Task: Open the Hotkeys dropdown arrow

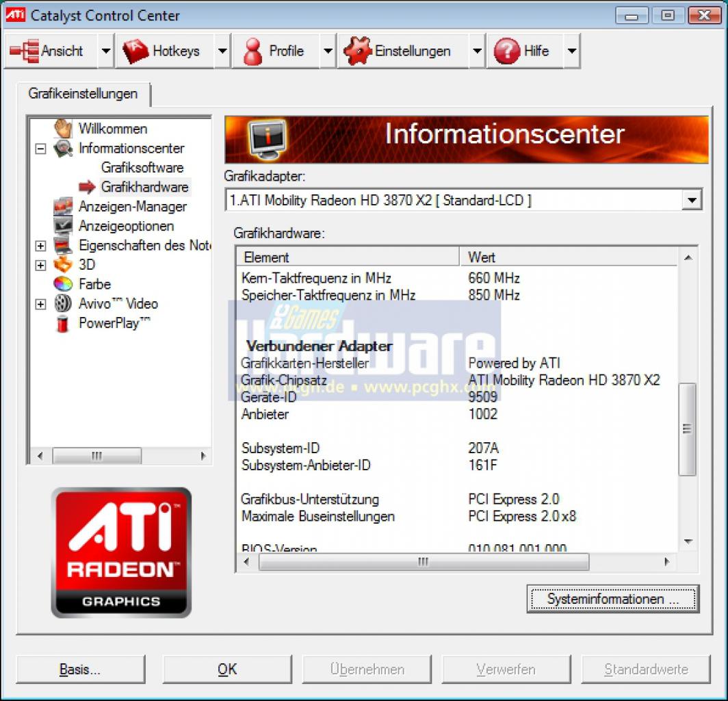Action: point(223,51)
